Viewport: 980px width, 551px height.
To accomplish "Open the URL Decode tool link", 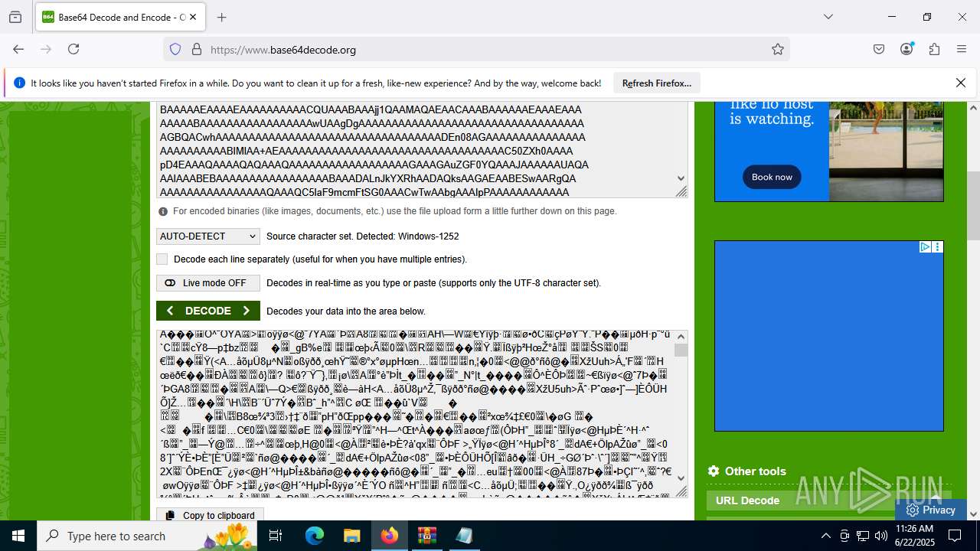I will point(747,500).
